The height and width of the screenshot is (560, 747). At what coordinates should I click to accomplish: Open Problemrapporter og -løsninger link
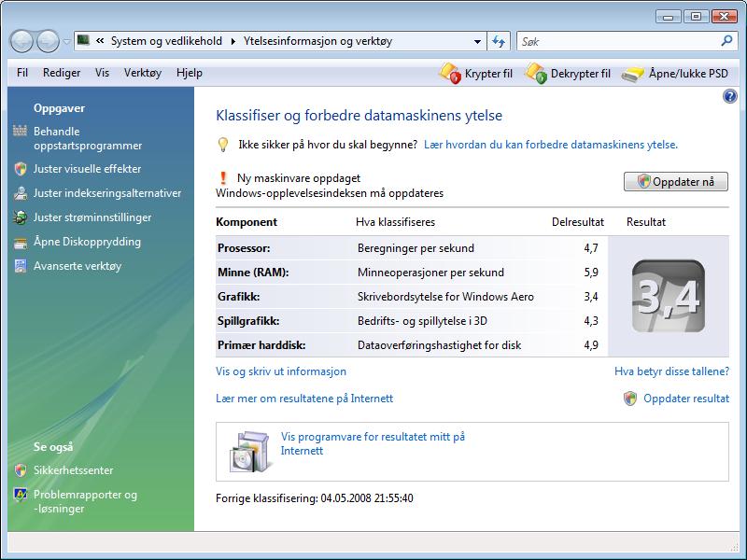pyautogui.click(x=85, y=501)
